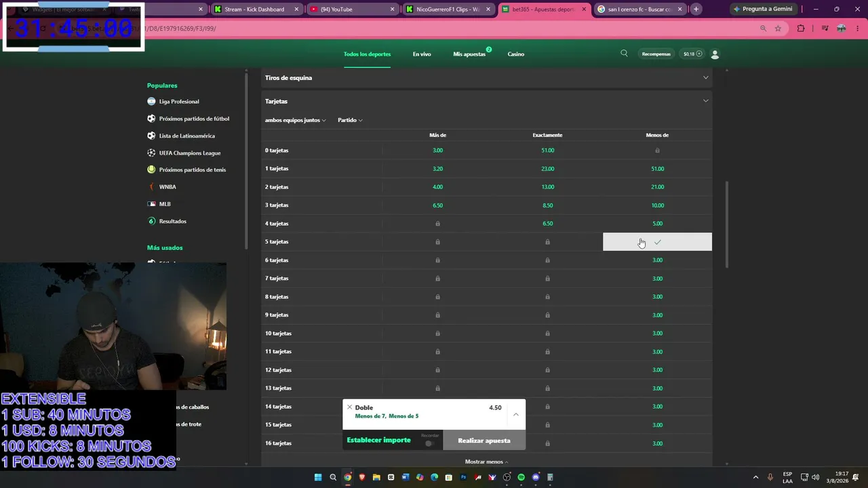Image resolution: width=868 pixels, height=488 pixels.
Task: Open Photoshop from the taskbar
Action: tap(463, 477)
